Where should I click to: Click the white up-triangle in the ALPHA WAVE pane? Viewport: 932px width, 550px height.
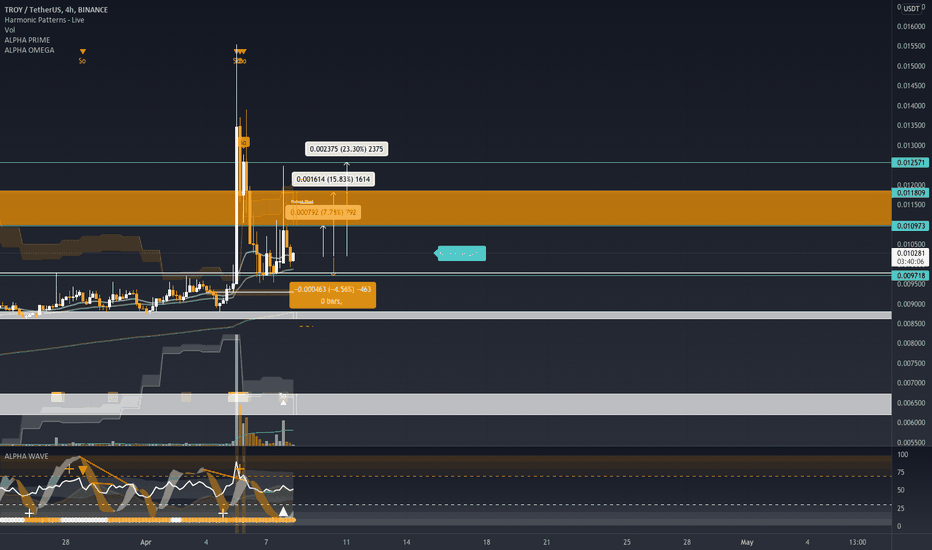pyautogui.click(x=284, y=511)
